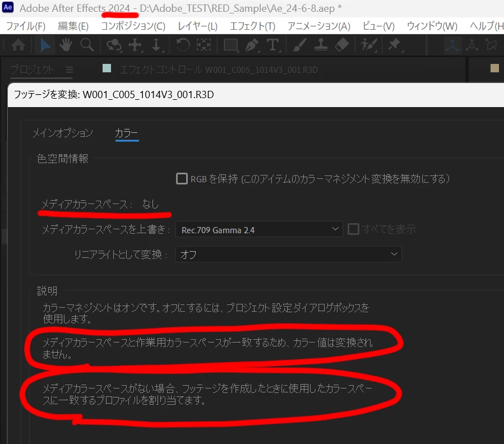Open the Rec.709 Gamma 2.4 dropdown
Screen dimensions: 504x444
pyautogui.click(x=259, y=229)
